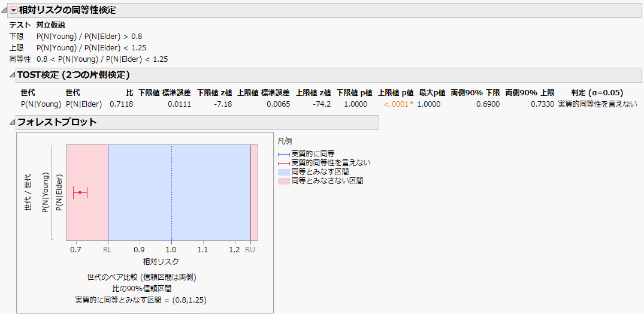Viewport: 644px width, 314px height.
Task: Click the caption 世代のペア比較 (信頼区間は両側)
Action: coord(142,277)
